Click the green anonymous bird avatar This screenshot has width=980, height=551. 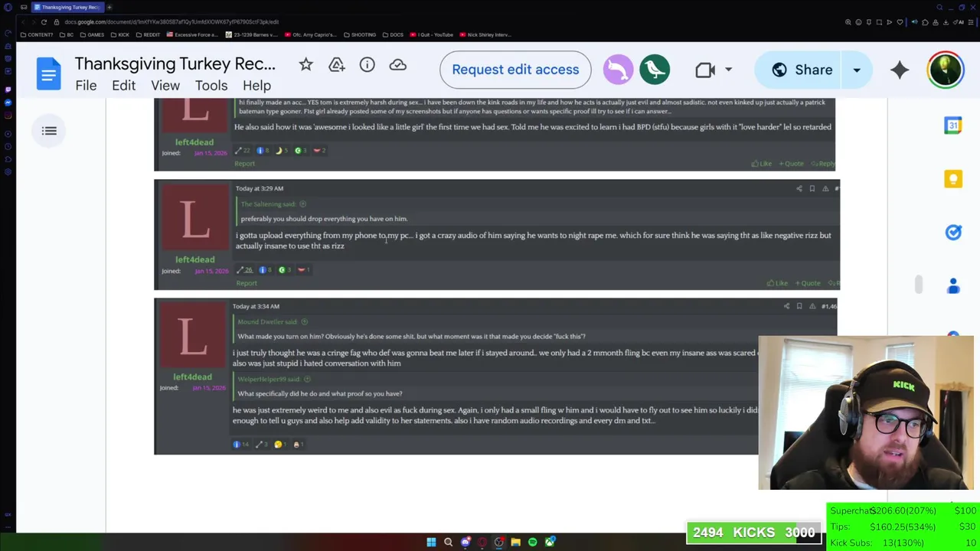tap(655, 70)
